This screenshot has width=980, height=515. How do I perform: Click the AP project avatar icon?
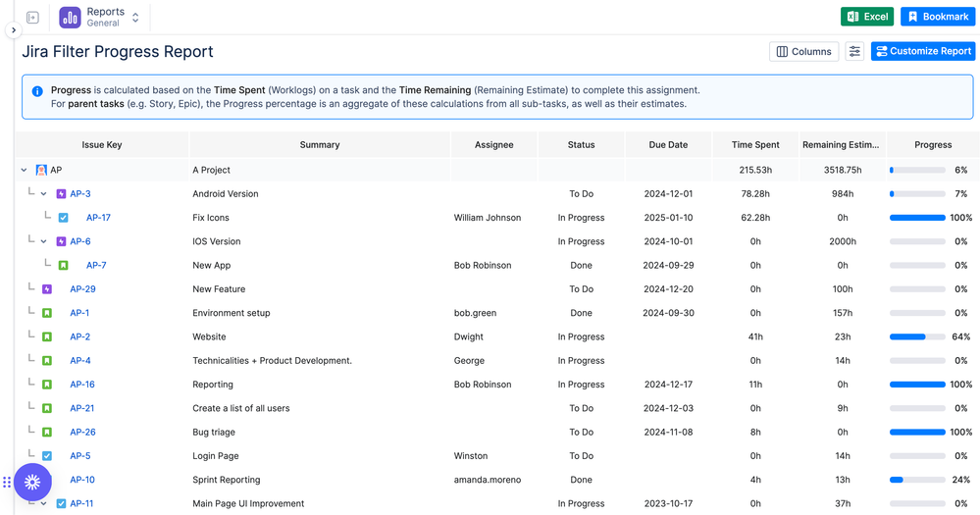41,170
